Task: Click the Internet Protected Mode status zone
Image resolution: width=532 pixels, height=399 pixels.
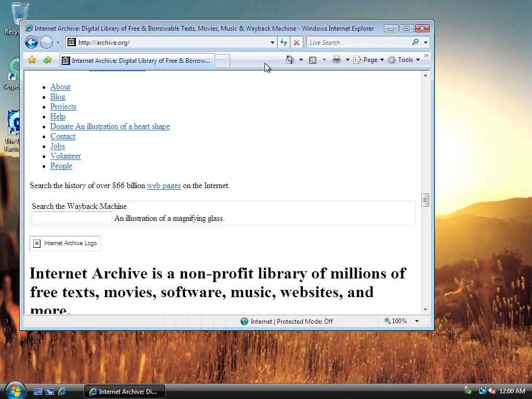Action: (x=287, y=321)
